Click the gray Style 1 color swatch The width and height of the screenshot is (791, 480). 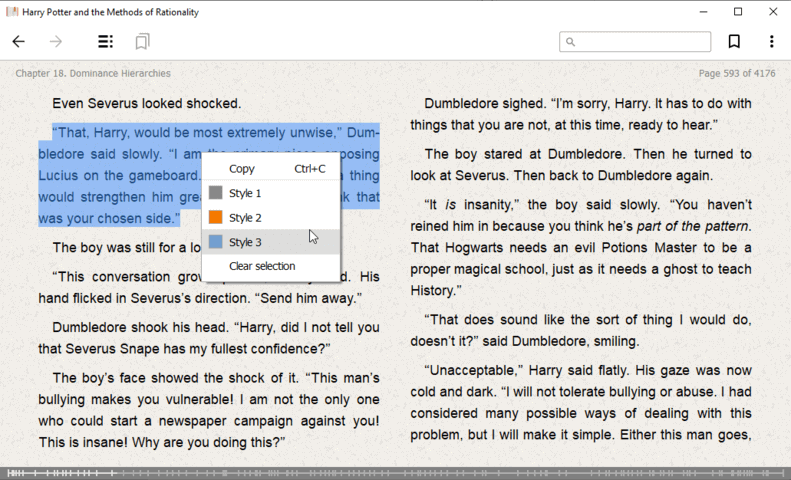pyautogui.click(x=215, y=193)
